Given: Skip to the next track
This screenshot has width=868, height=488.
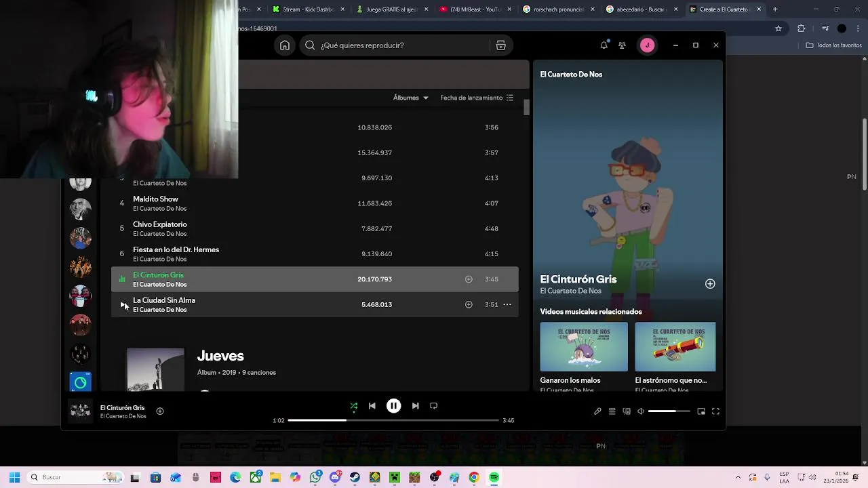Looking at the screenshot, I should [415, 406].
